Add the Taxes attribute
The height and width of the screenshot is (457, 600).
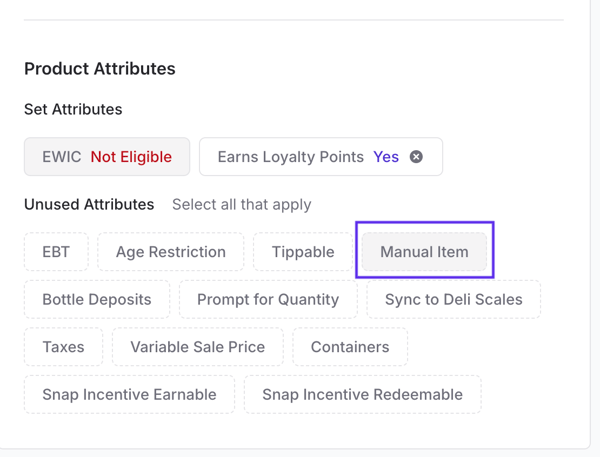coord(63,347)
